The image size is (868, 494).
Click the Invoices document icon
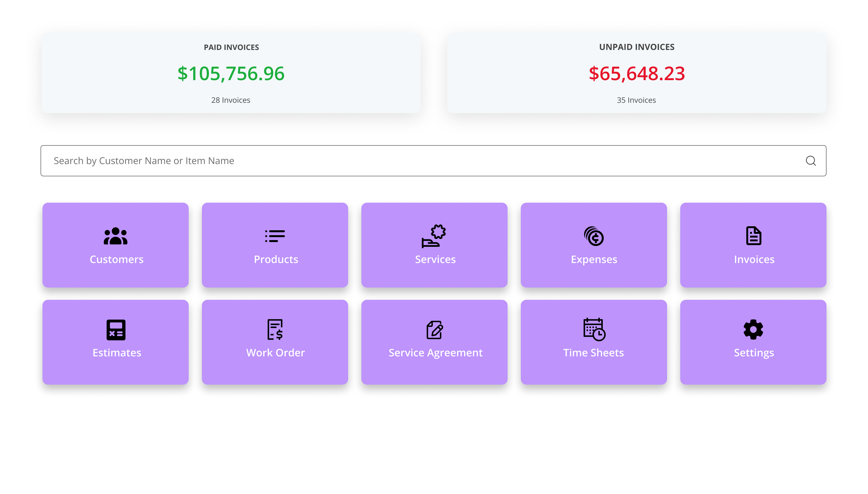point(753,236)
